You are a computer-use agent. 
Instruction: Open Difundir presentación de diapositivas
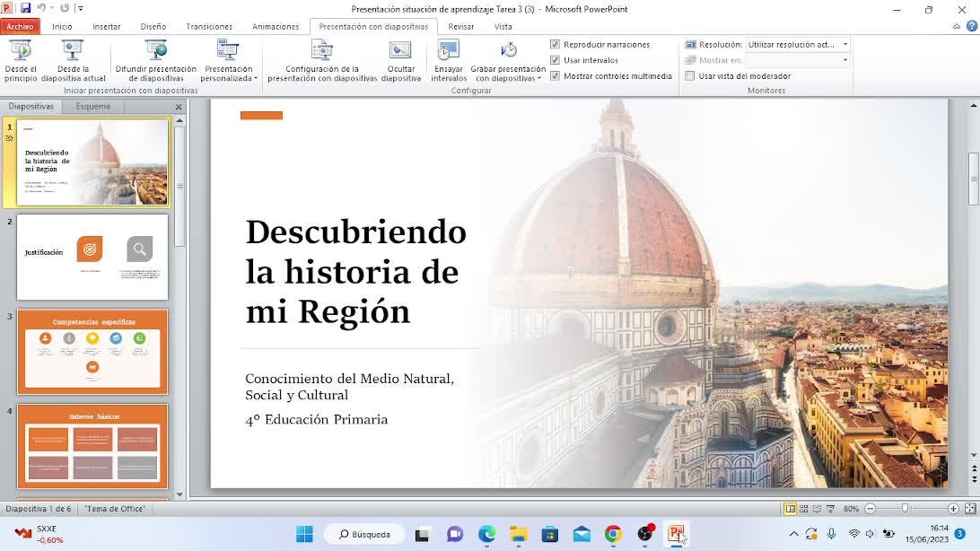pyautogui.click(x=155, y=52)
